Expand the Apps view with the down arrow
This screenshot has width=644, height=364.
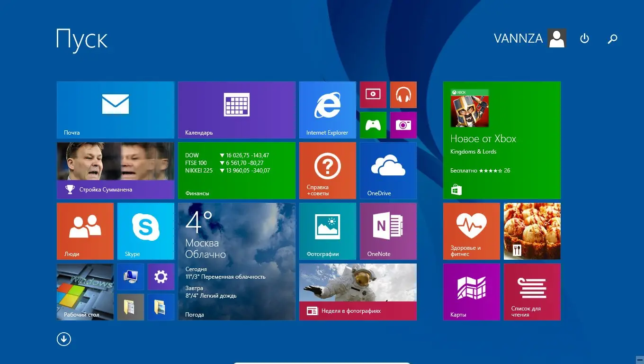pos(63,339)
